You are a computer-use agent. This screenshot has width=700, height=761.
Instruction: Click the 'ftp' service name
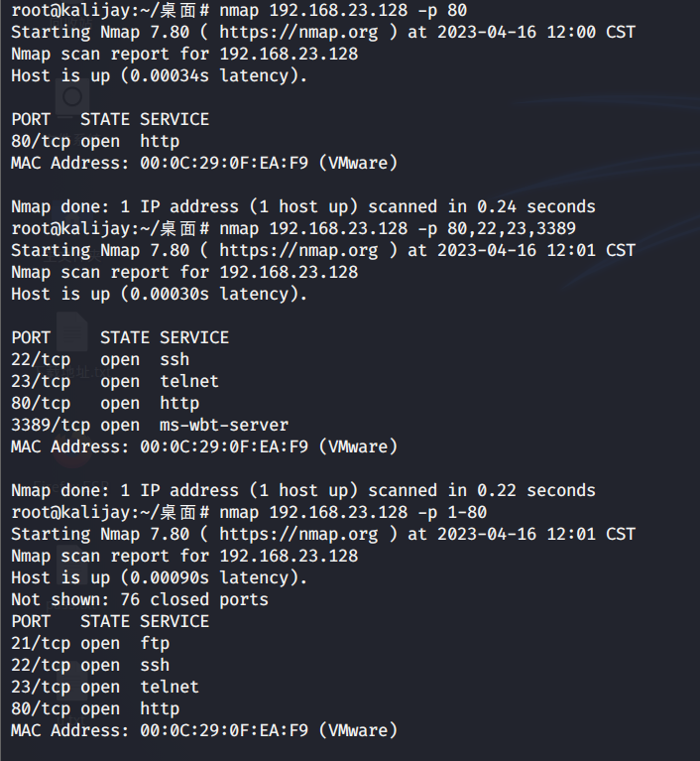coord(155,643)
